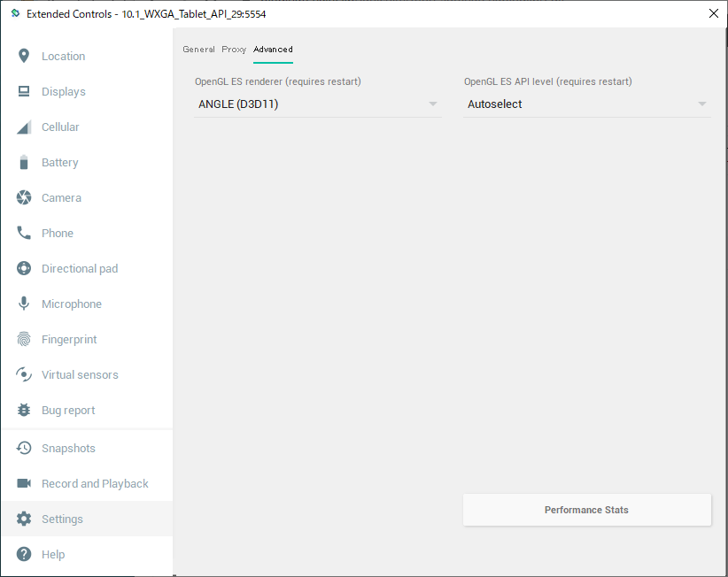Select Battery text in the sidebar
This screenshot has width=728, height=577.
click(x=60, y=162)
